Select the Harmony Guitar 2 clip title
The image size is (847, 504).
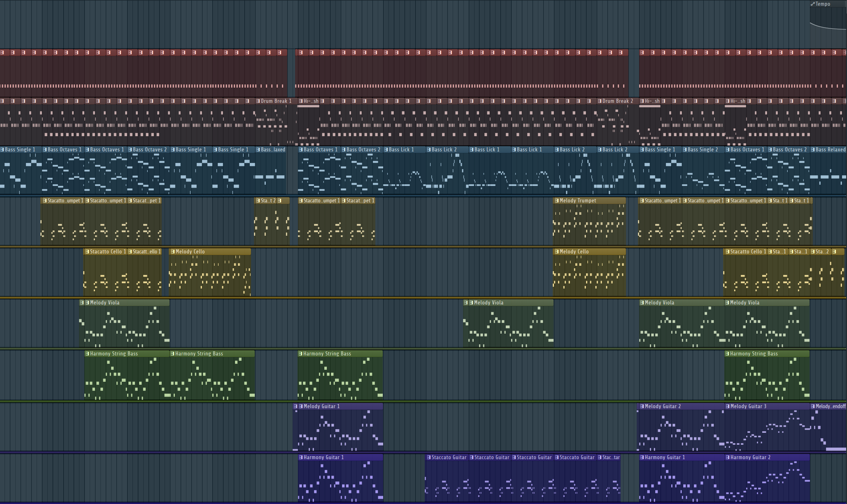pos(750,458)
